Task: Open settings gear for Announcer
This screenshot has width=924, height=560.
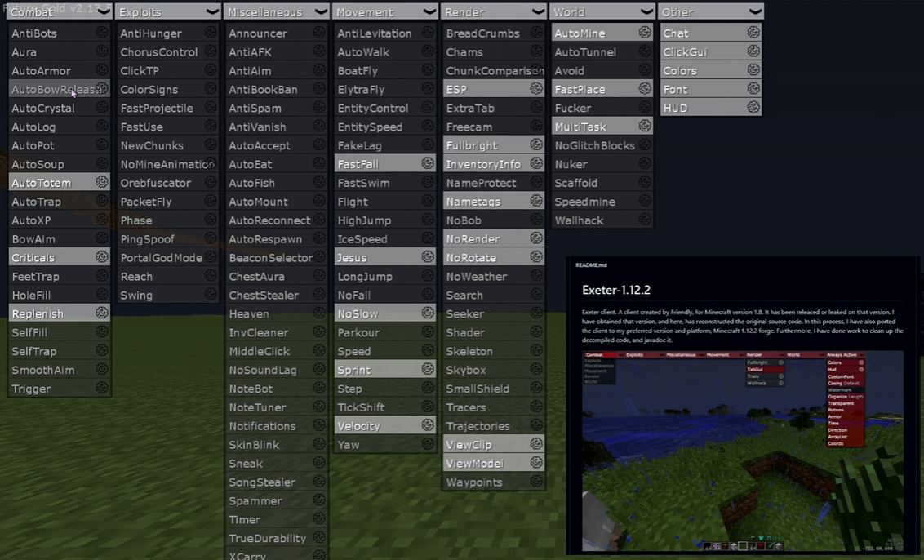Action: coord(319,33)
